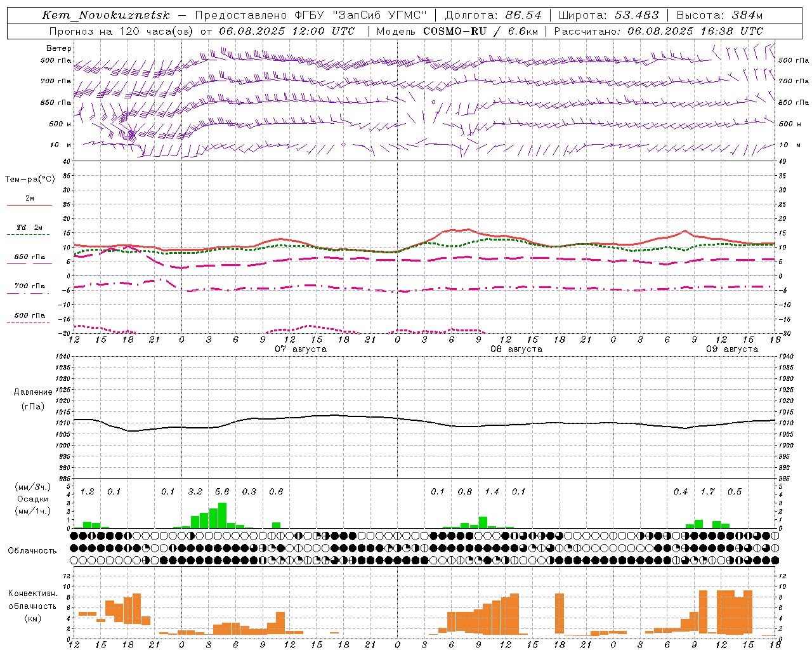
Task: Click the 5.6 precipitation total value
Action: [222, 491]
